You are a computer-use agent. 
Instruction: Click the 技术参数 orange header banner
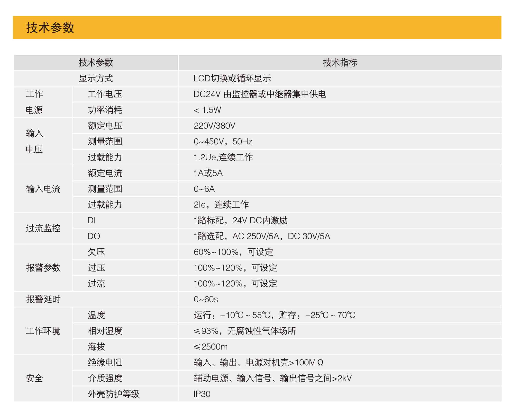(257, 27)
